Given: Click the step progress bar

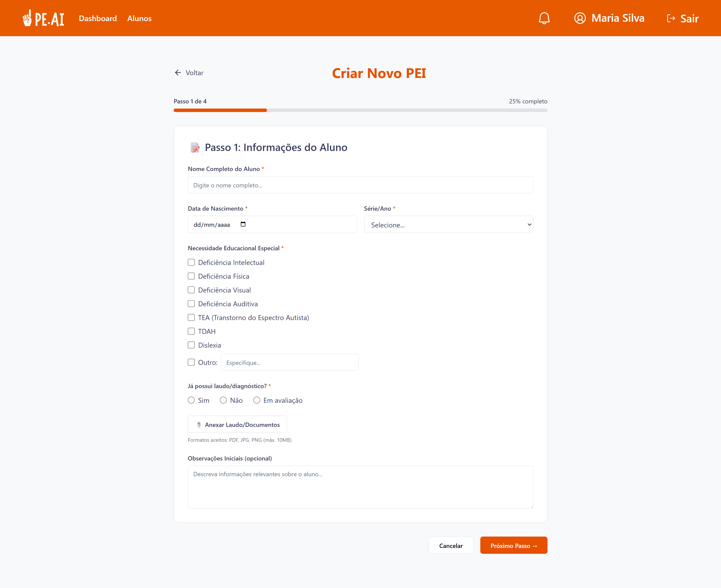Looking at the screenshot, I should pyautogui.click(x=360, y=110).
